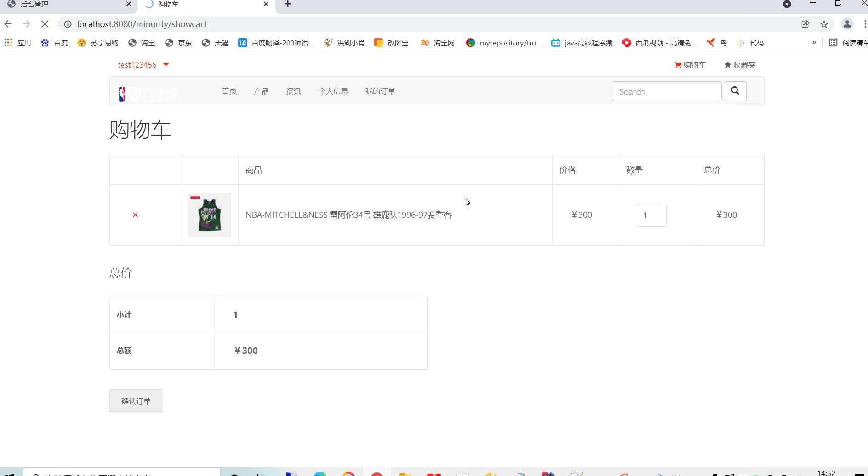Stop page loading with X button
Image resolution: width=868 pixels, height=476 pixels.
45,24
